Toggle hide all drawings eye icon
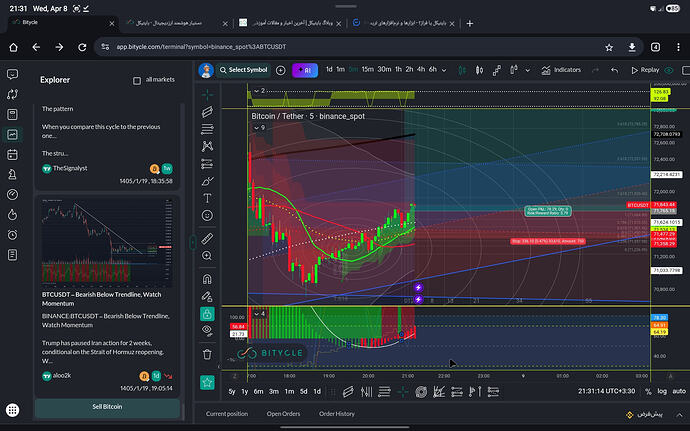Image resolution: width=690 pixels, height=431 pixels. [x=207, y=330]
